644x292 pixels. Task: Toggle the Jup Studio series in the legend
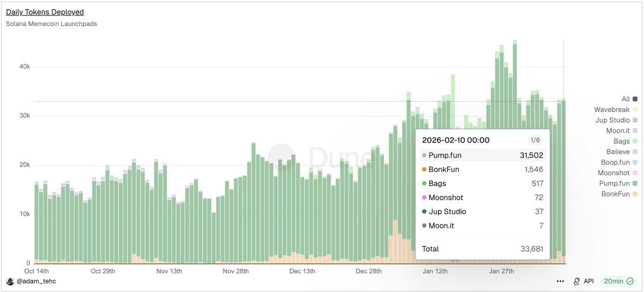click(x=617, y=120)
